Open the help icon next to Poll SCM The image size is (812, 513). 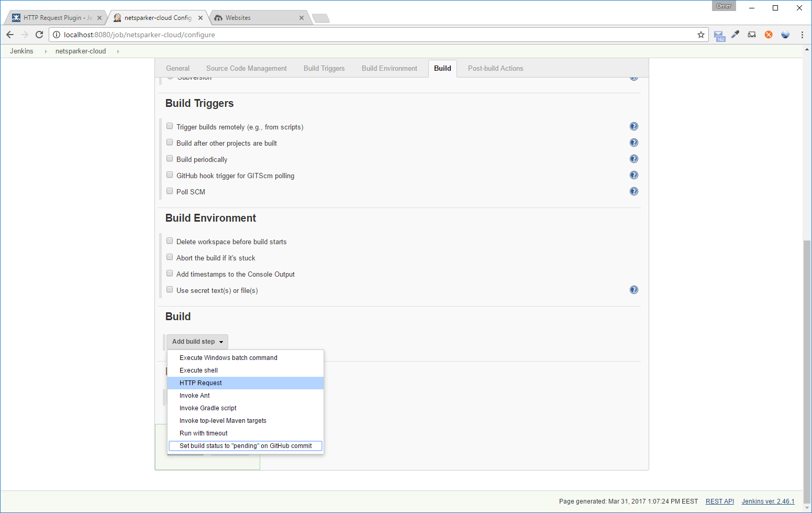click(x=633, y=191)
